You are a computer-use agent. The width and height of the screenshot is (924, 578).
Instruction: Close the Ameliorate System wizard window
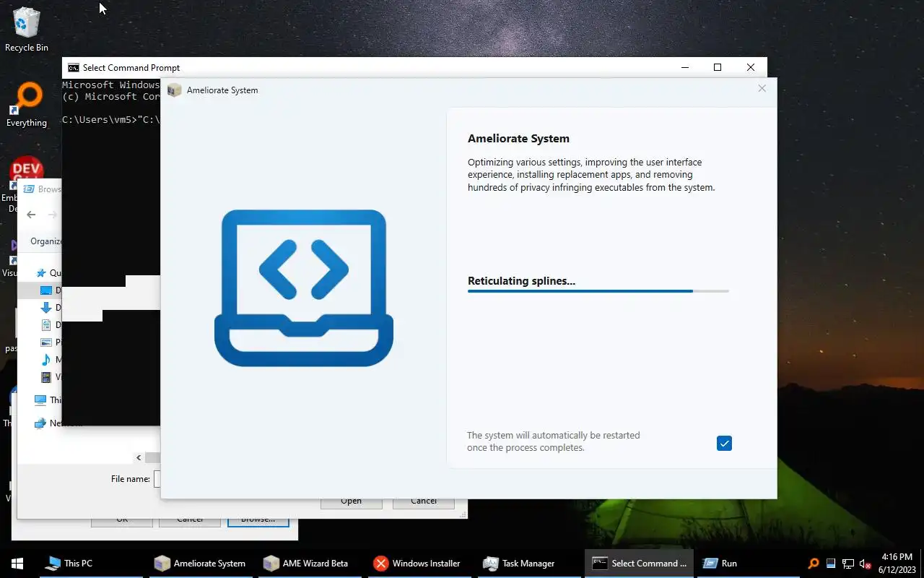[x=762, y=89]
